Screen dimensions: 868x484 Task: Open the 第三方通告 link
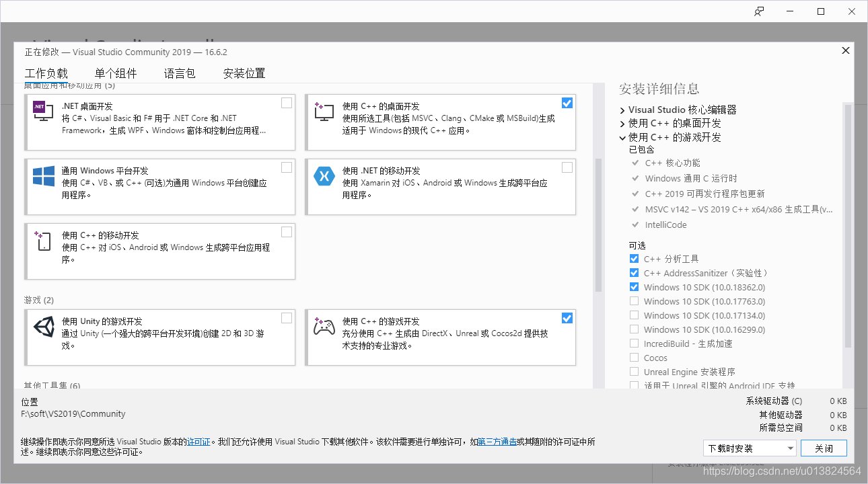[497, 442]
